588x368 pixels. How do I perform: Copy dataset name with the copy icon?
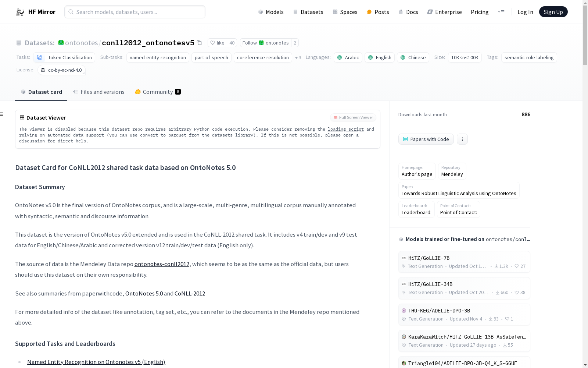pyautogui.click(x=199, y=43)
